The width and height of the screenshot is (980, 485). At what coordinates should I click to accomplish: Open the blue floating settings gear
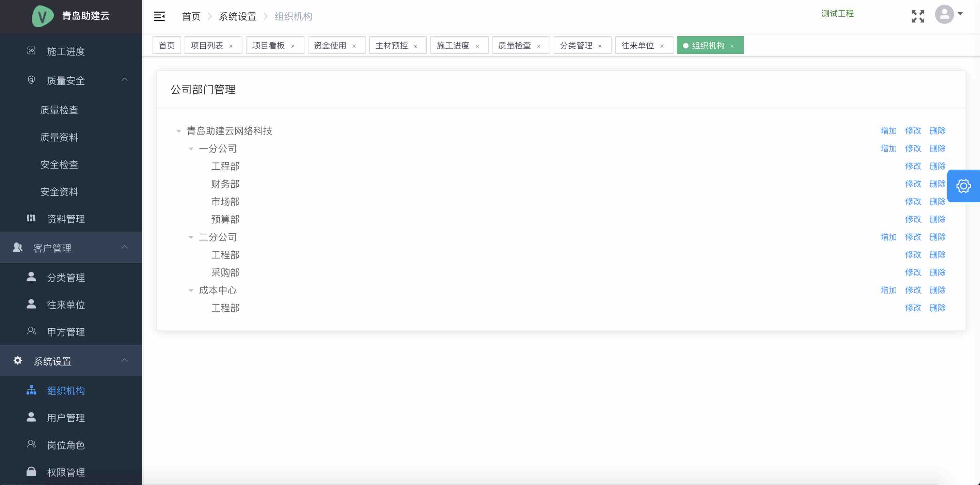963,186
